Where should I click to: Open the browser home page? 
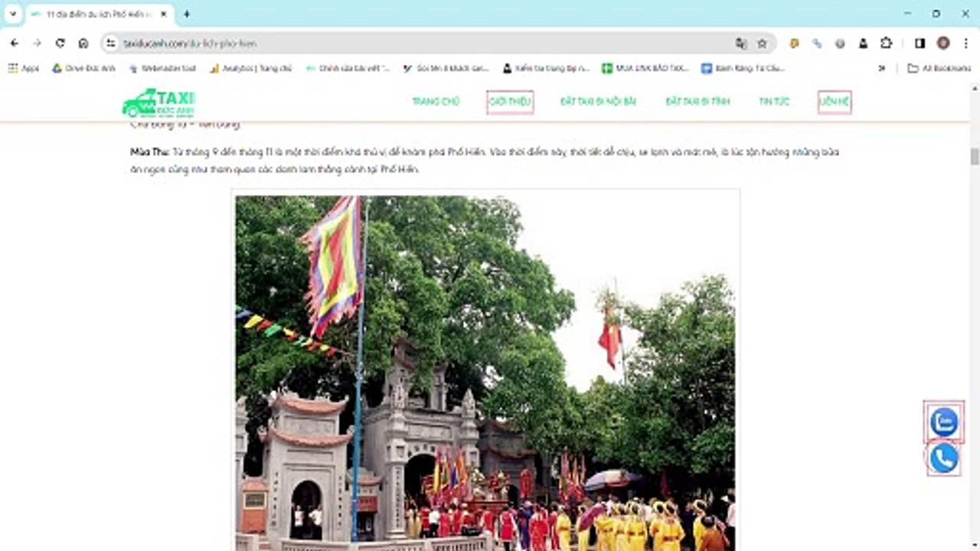pos(83,44)
